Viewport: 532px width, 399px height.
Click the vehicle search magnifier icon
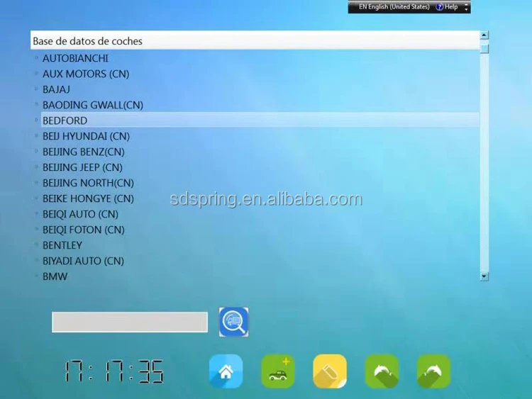click(x=234, y=322)
